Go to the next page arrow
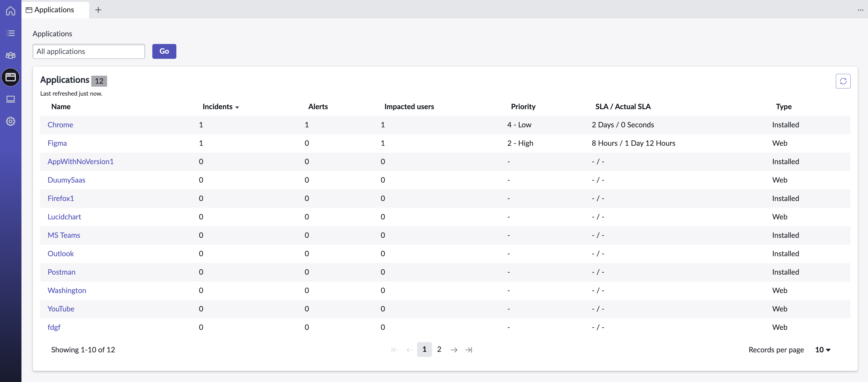Viewport: 868px width, 382px height. tap(454, 350)
